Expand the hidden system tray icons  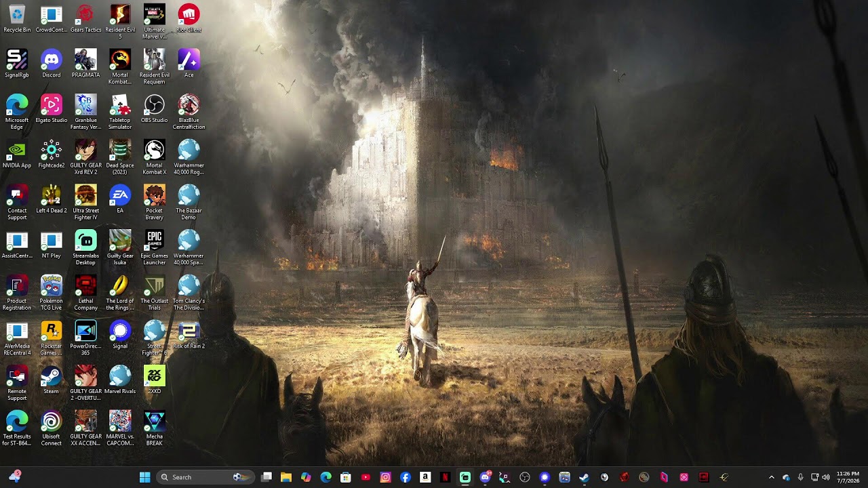(x=771, y=477)
